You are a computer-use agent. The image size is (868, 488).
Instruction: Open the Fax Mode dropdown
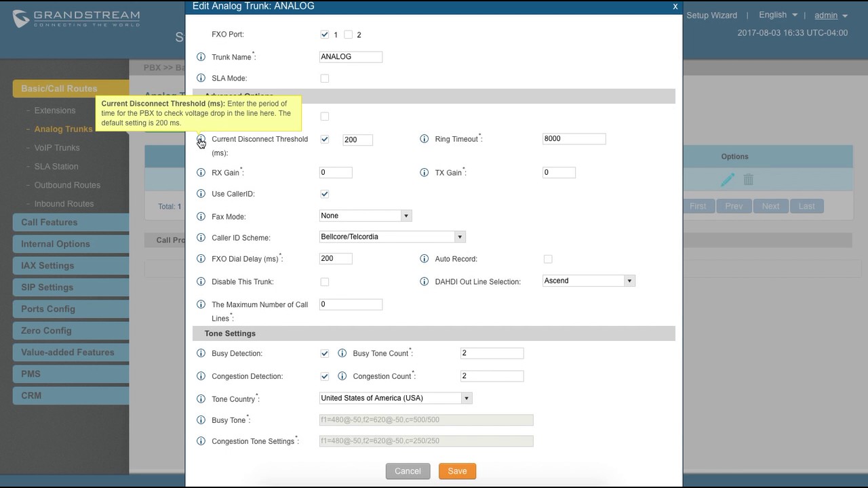click(x=366, y=216)
